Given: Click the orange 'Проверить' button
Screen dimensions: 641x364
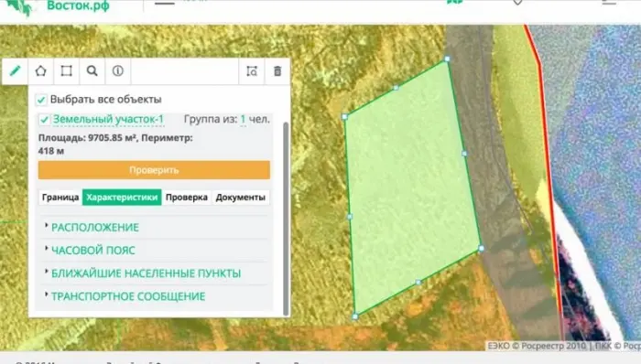Looking at the screenshot, I should pyautogui.click(x=154, y=170).
